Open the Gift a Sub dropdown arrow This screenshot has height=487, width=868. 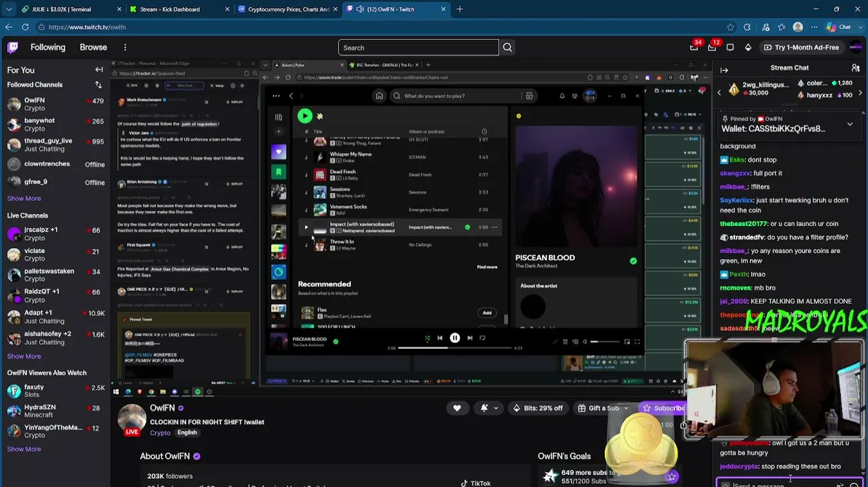coord(626,409)
